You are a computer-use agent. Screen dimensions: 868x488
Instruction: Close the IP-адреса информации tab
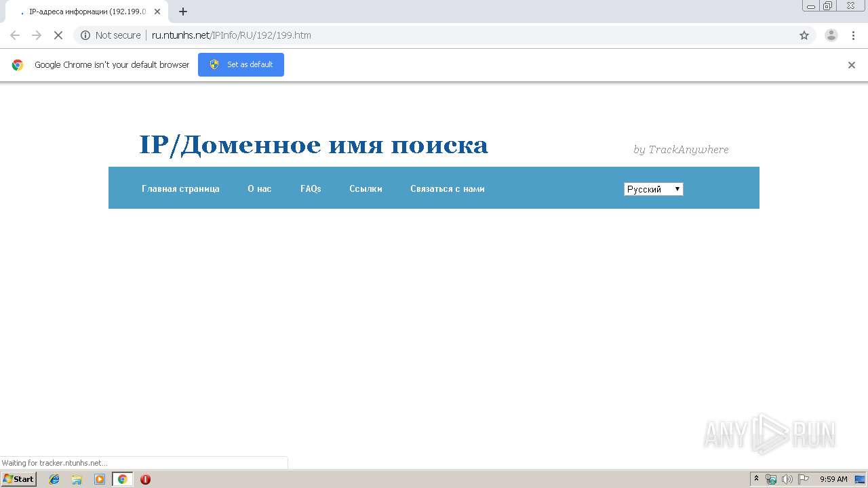pos(157,12)
